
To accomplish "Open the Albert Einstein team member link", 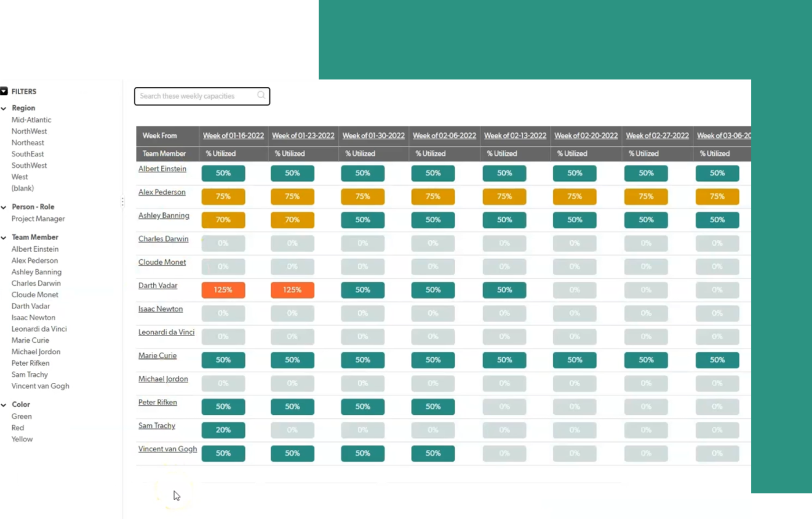I will tap(162, 168).
